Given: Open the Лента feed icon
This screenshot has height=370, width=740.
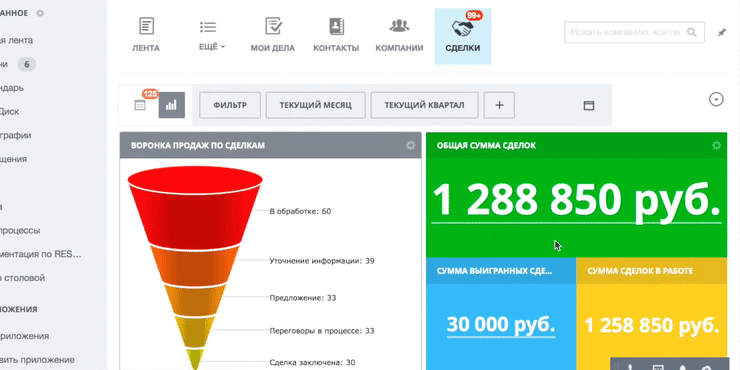Looking at the screenshot, I should (146, 26).
